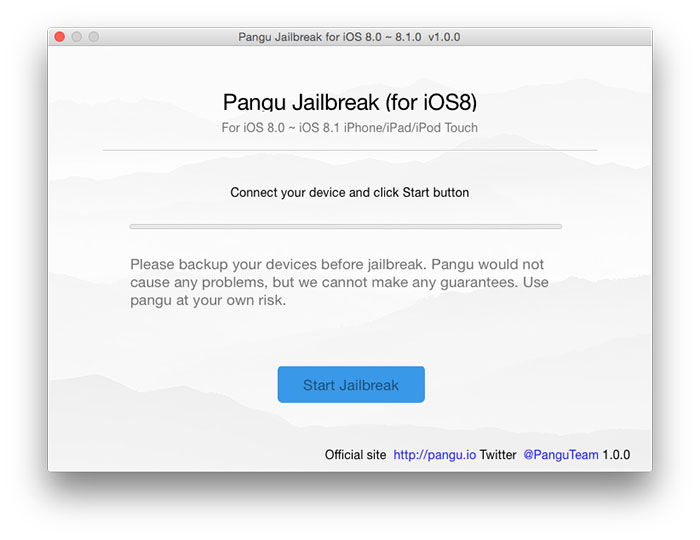Click the 'pangu at your own risk' line

(208, 300)
